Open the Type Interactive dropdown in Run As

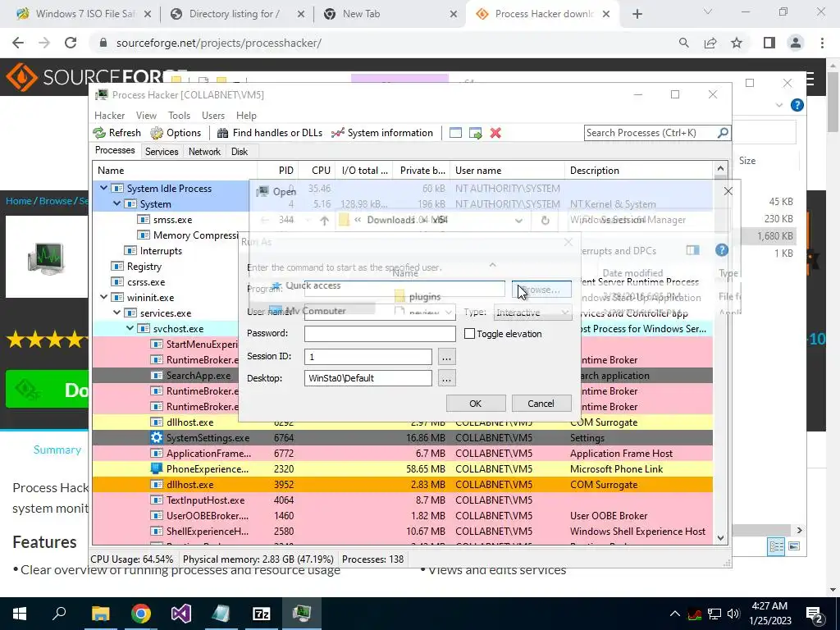pos(532,313)
